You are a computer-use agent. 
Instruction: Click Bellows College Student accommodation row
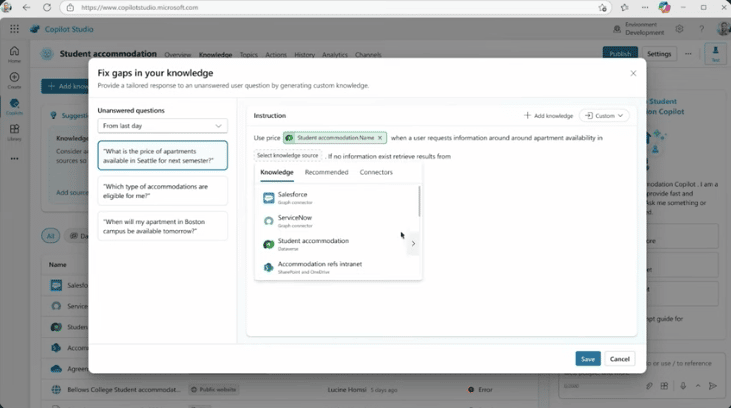click(x=289, y=389)
